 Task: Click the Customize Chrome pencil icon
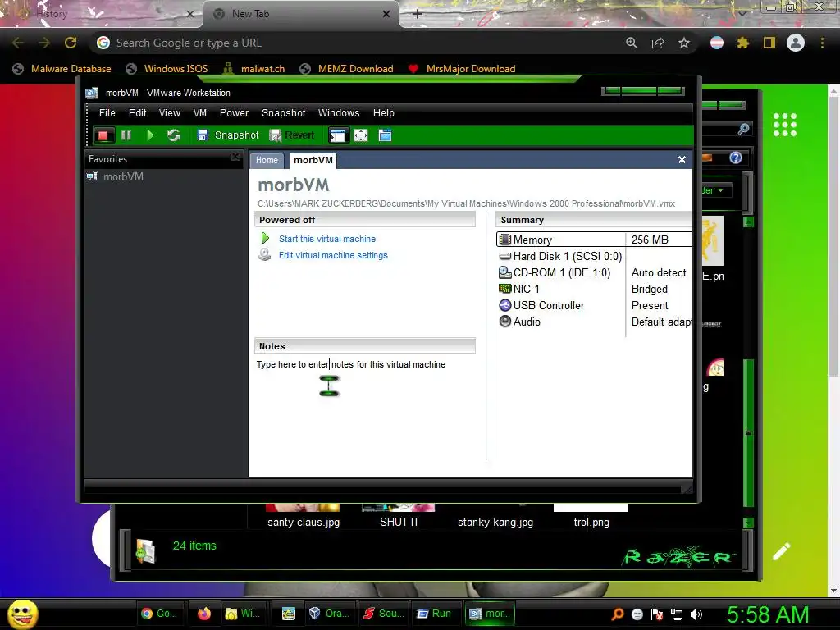[781, 552]
